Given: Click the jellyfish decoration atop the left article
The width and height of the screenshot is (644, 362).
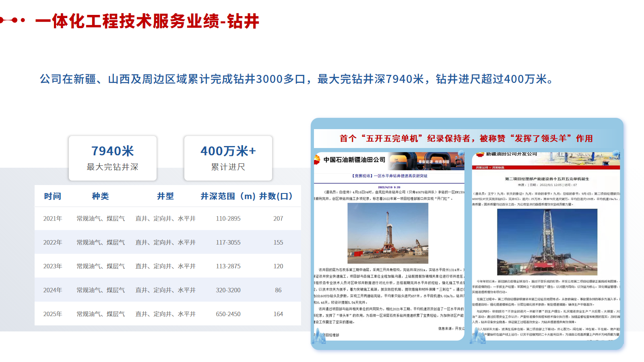Looking at the screenshot, I should (460, 153).
